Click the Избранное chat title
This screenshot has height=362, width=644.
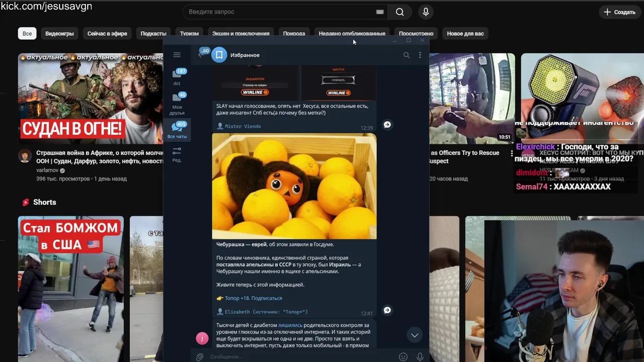[x=245, y=55]
